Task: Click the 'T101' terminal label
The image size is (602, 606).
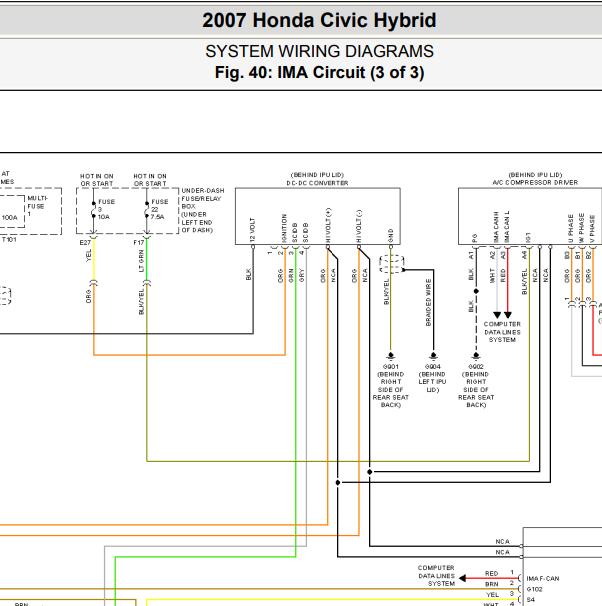Action: click(9, 240)
